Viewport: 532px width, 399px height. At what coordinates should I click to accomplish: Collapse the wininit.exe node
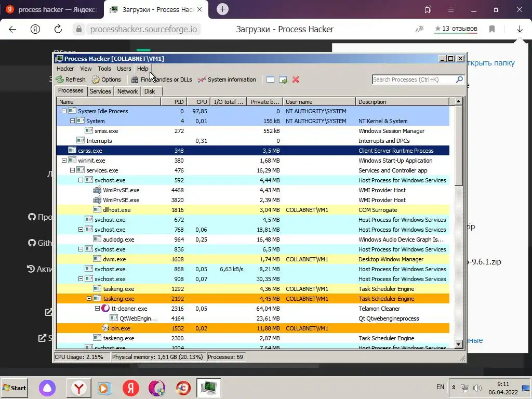coord(64,160)
